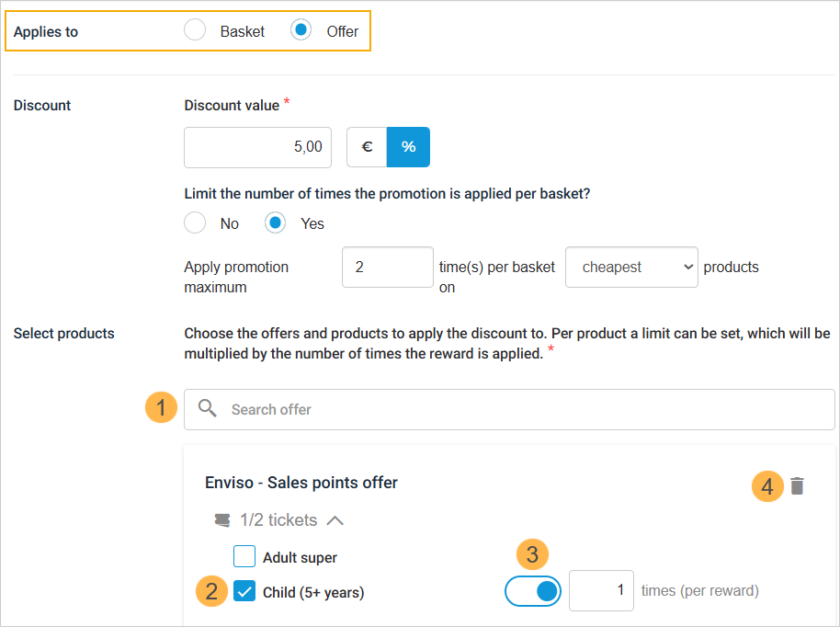Collapse the 1/2 tickets list chevron

335,520
